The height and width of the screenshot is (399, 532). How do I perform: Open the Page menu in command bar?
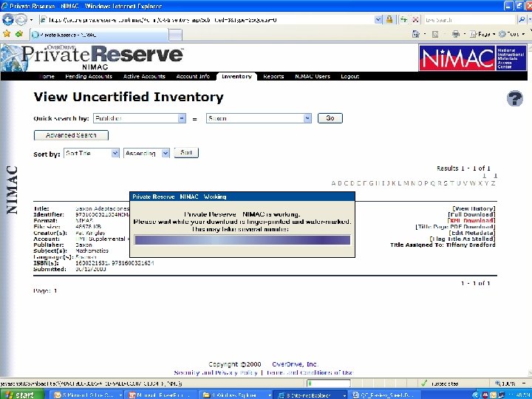pos(482,34)
